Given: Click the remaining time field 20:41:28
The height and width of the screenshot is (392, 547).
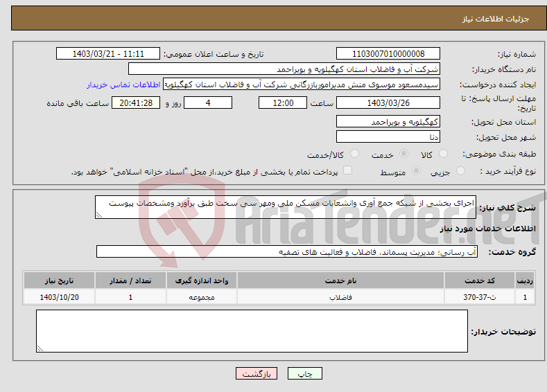Looking at the screenshot, I should click(x=136, y=103).
